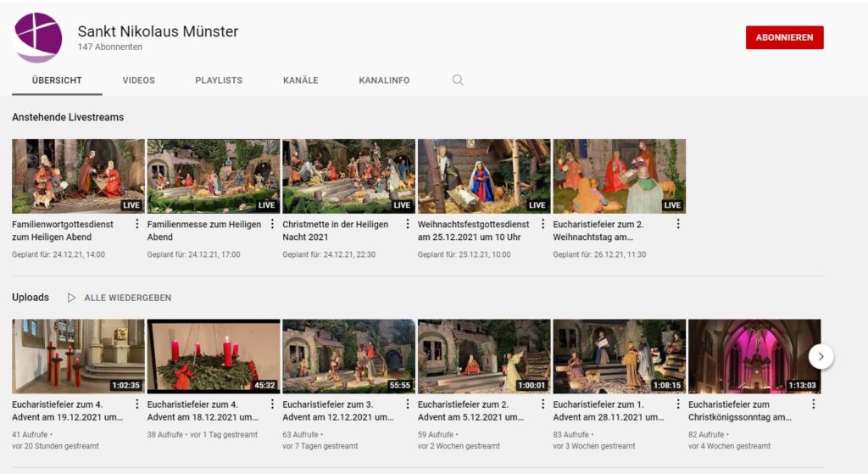Click the text "vor 7 Tagen gestreamt"

click(320, 446)
